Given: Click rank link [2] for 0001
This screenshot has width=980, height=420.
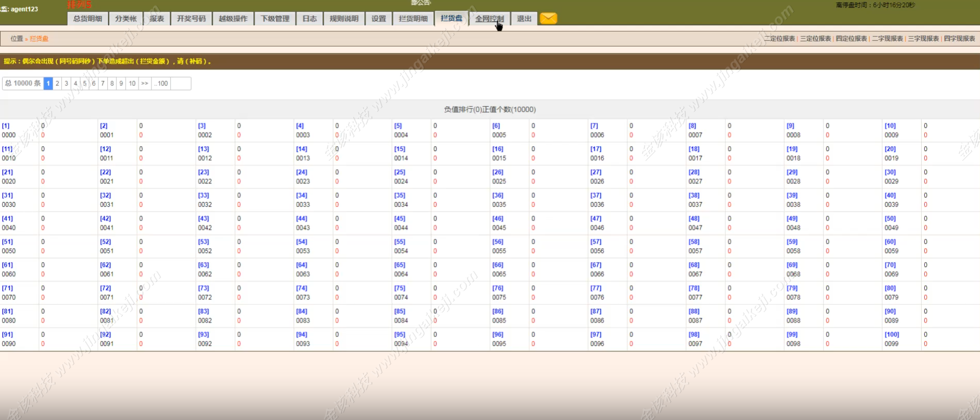Looking at the screenshot, I should (x=104, y=126).
